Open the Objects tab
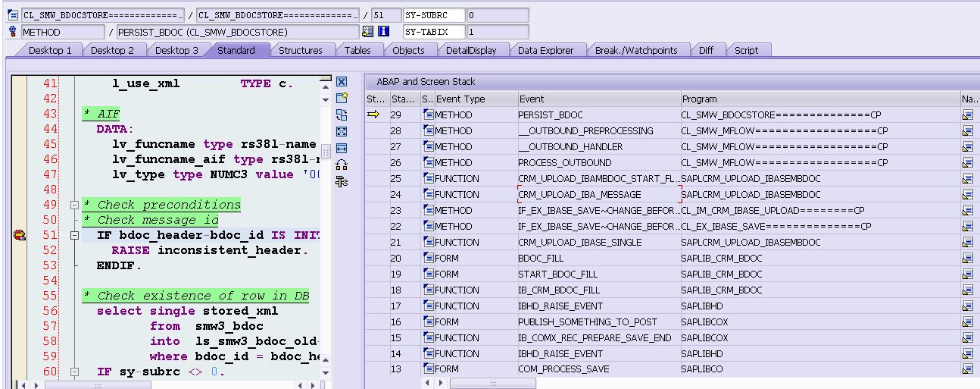980x389 pixels. point(408,50)
